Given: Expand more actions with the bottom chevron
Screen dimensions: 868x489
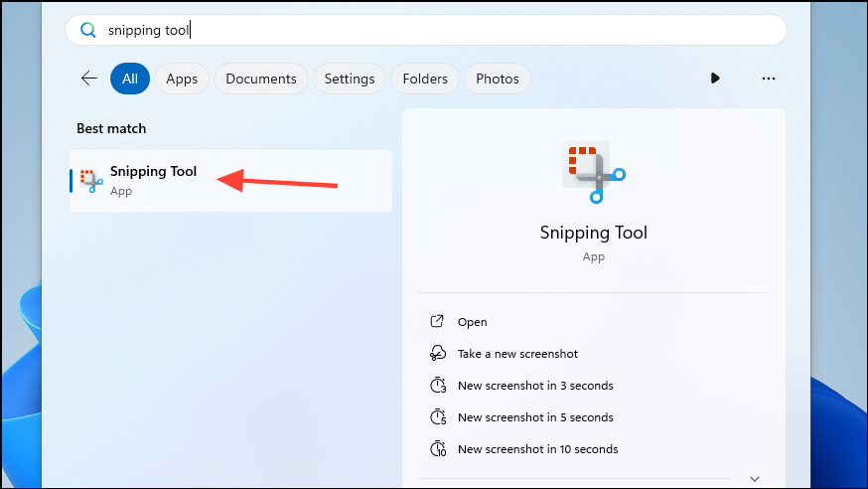Looking at the screenshot, I should tap(755, 478).
